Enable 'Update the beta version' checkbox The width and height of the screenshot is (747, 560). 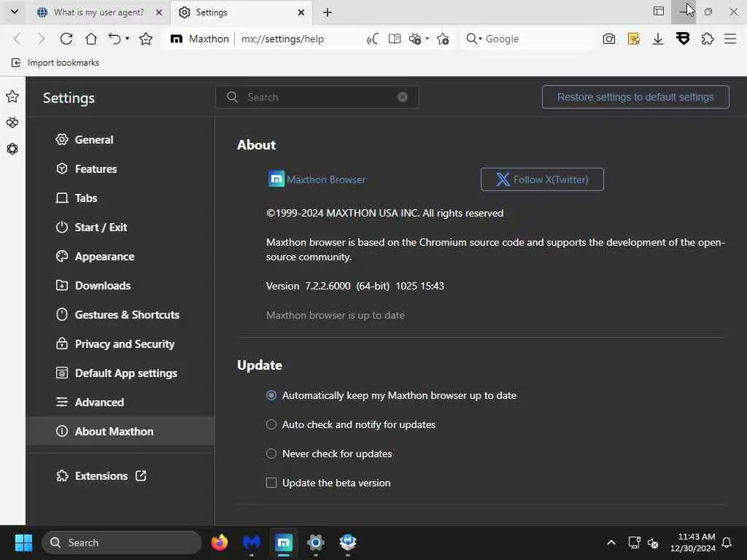click(271, 483)
